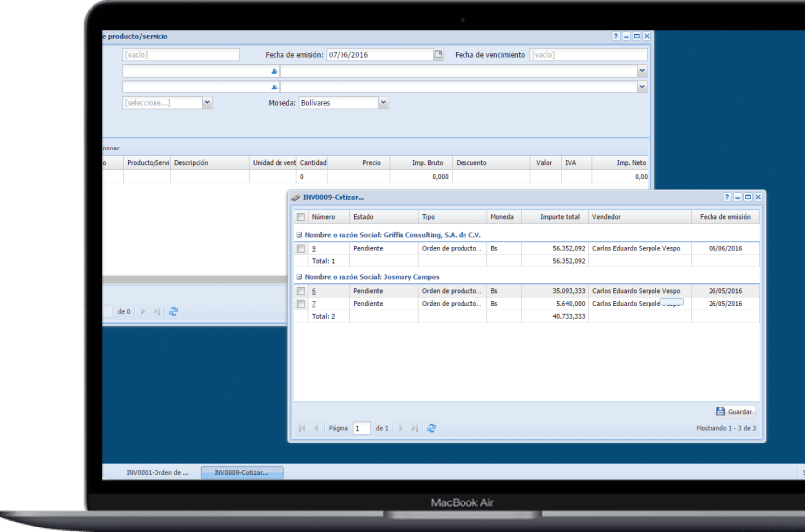Click help icon in producto/servicio window

tap(615, 36)
